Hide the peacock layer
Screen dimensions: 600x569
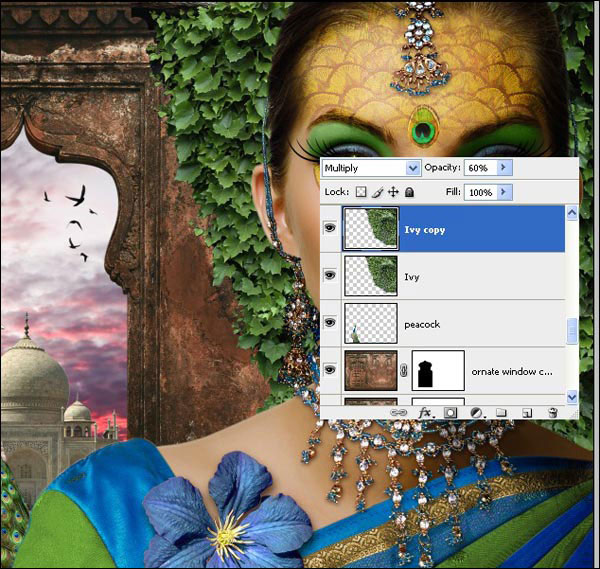coord(330,323)
